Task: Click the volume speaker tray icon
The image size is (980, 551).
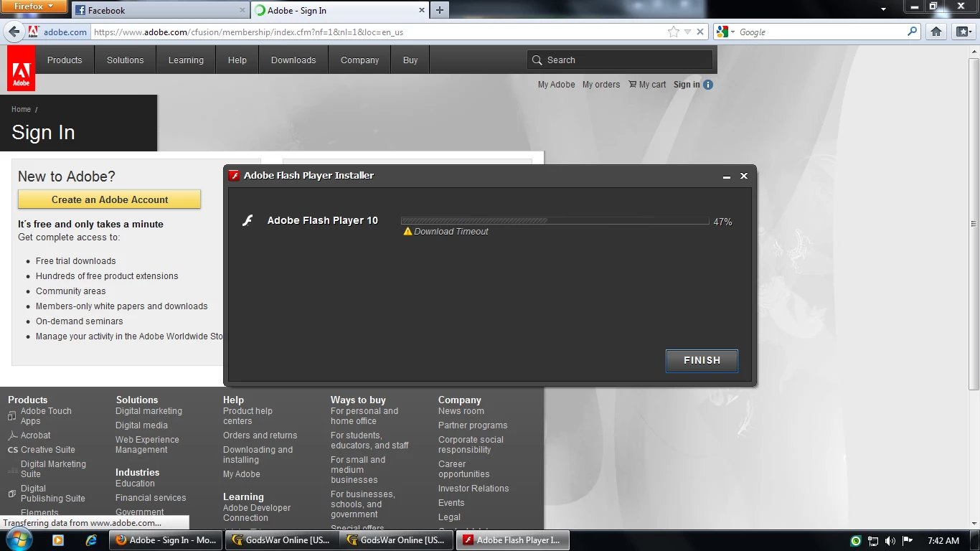Action: point(890,541)
